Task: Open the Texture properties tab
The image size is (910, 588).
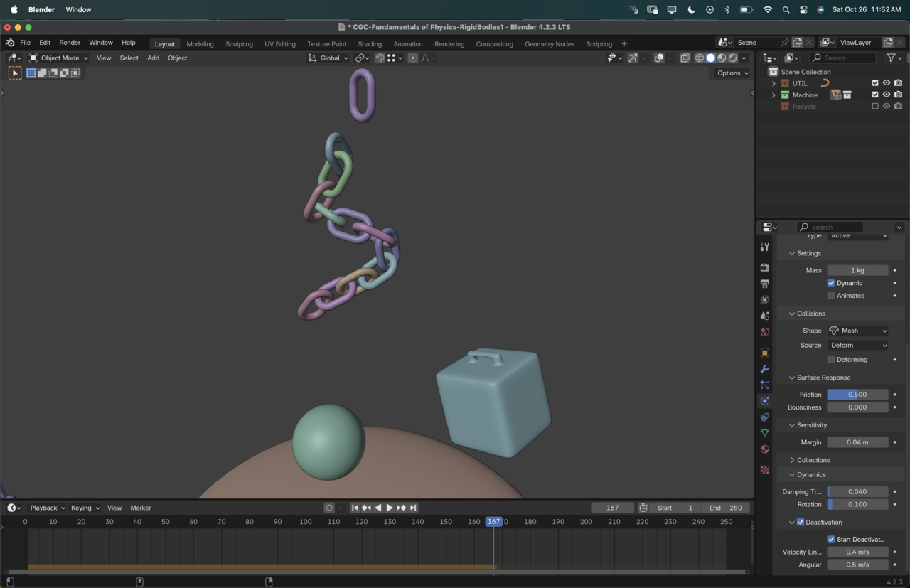Action: tap(765, 470)
